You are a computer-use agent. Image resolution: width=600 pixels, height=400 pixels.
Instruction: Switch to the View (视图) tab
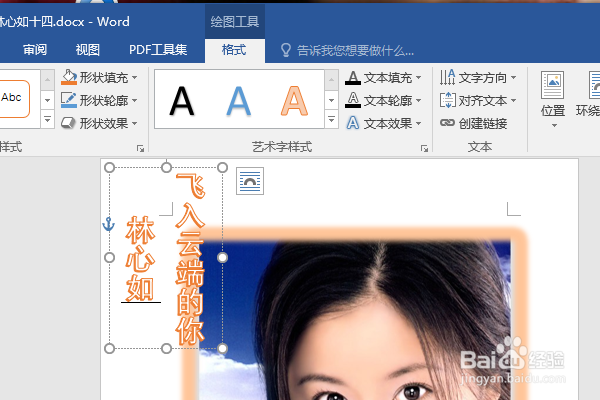(88, 50)
